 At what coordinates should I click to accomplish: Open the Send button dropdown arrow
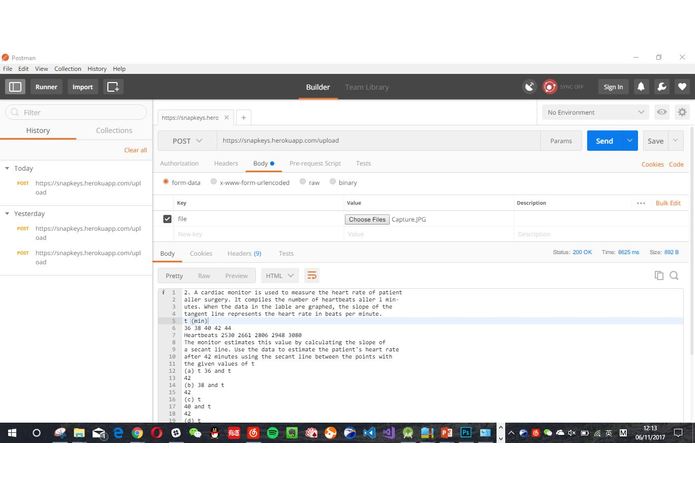tap(629, 140)
